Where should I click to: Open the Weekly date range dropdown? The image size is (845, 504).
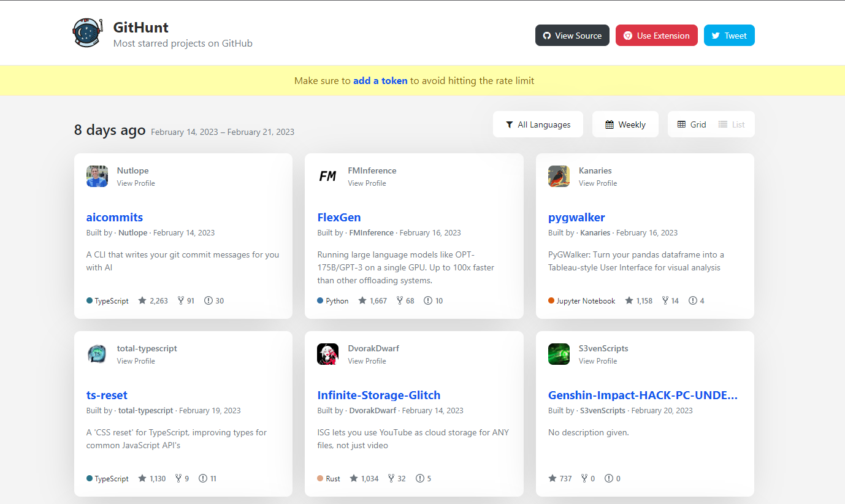[x=625, y=124]
